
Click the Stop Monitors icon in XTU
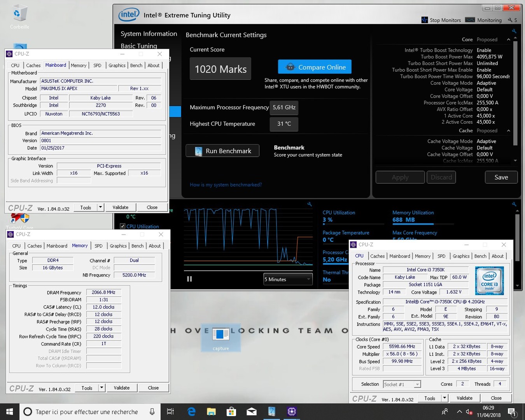click(x=425, y=20)
